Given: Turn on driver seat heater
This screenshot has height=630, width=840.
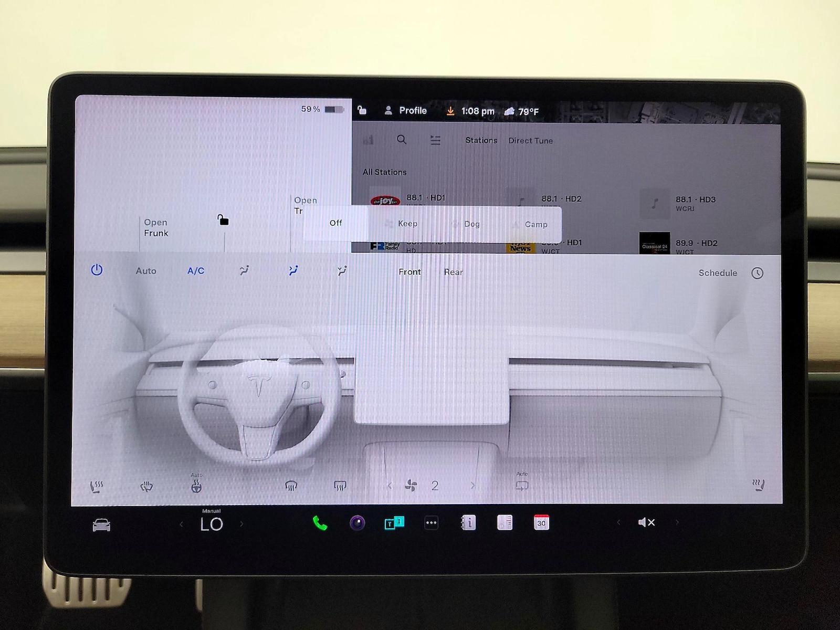Looking at the screenshot, I should coord(97,486).
